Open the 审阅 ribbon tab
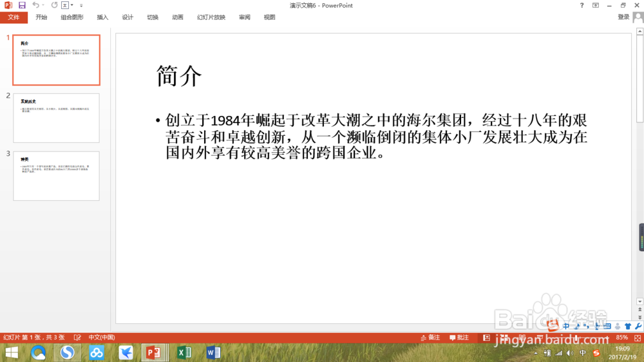 point(244,17)
